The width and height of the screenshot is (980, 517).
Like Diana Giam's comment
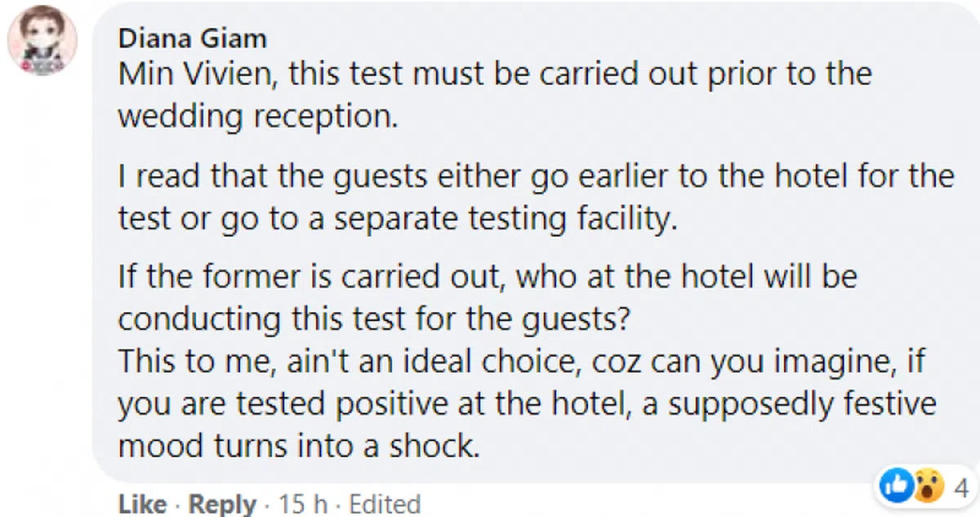click(x=142, y=504)
